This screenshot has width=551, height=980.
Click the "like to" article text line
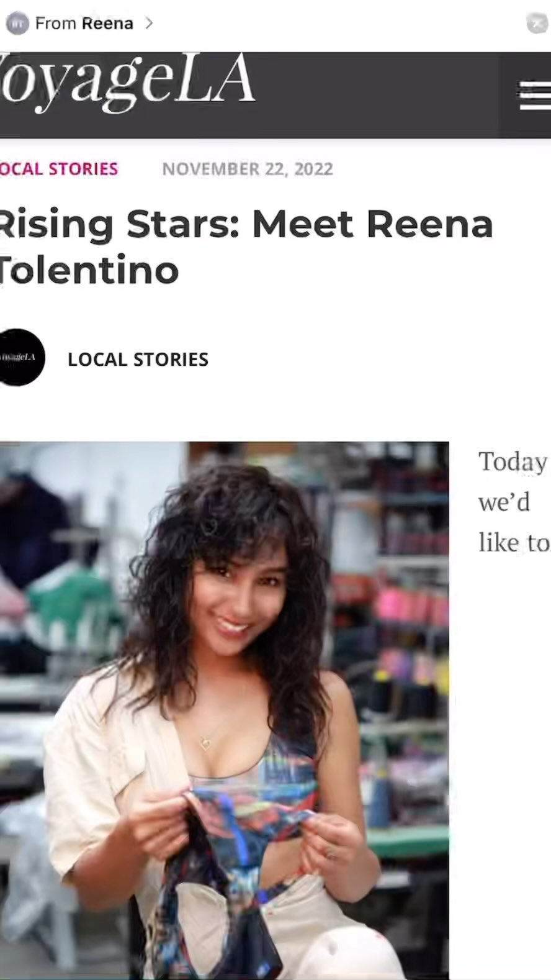(x=513, y=543)
